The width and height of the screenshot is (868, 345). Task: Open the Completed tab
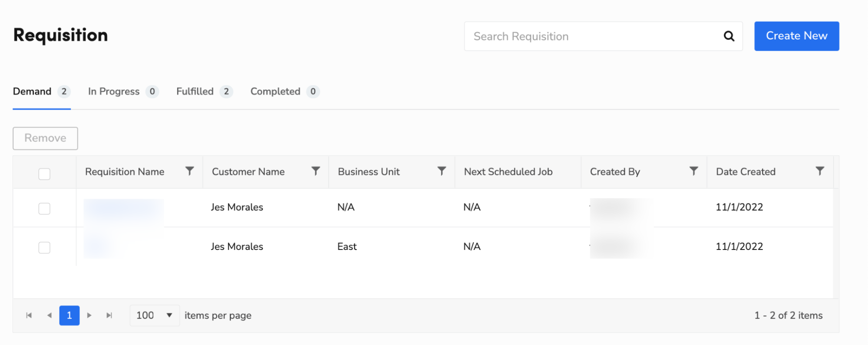[284, 92]
